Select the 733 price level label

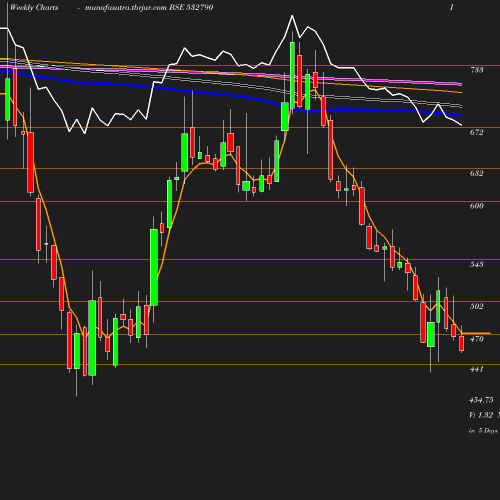pos(476,70)
